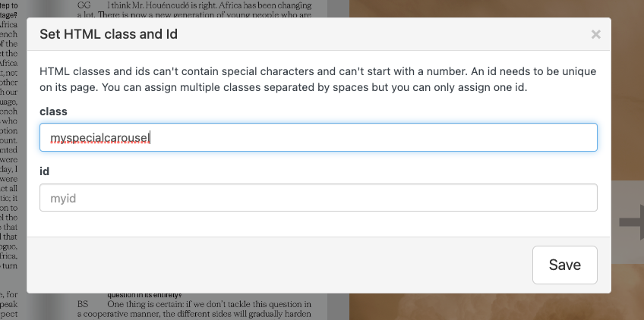Viewport: 644px width, 320px height.
Task: Click the "id" field label
Action: pos(44,171)
